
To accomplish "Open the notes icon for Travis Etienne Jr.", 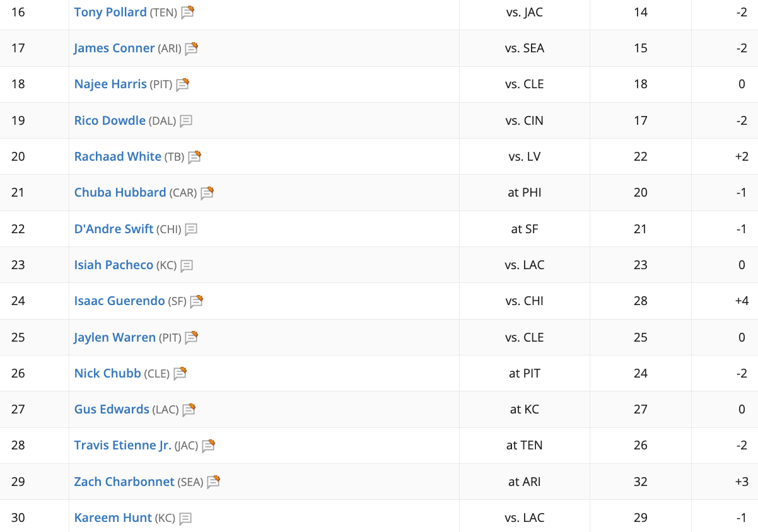I will pyautogui.click(x=209, y=446).
